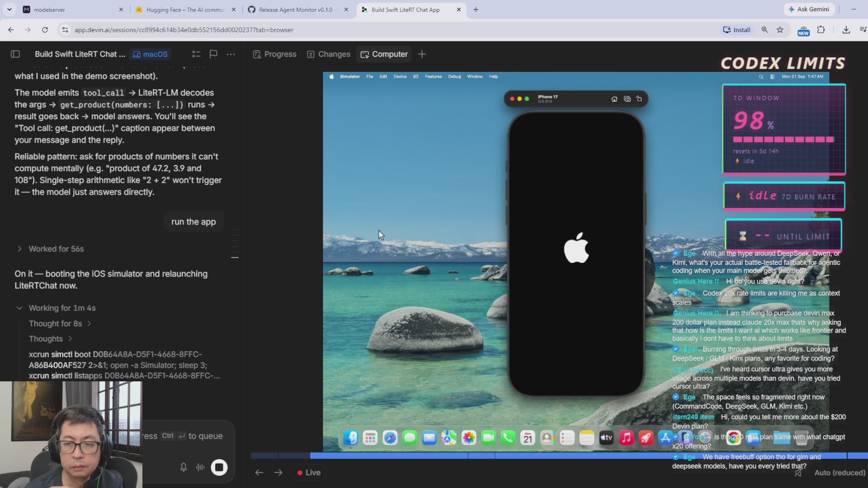
Task: Step forward with the timeline right arrow
Action: tap(278, 473)
